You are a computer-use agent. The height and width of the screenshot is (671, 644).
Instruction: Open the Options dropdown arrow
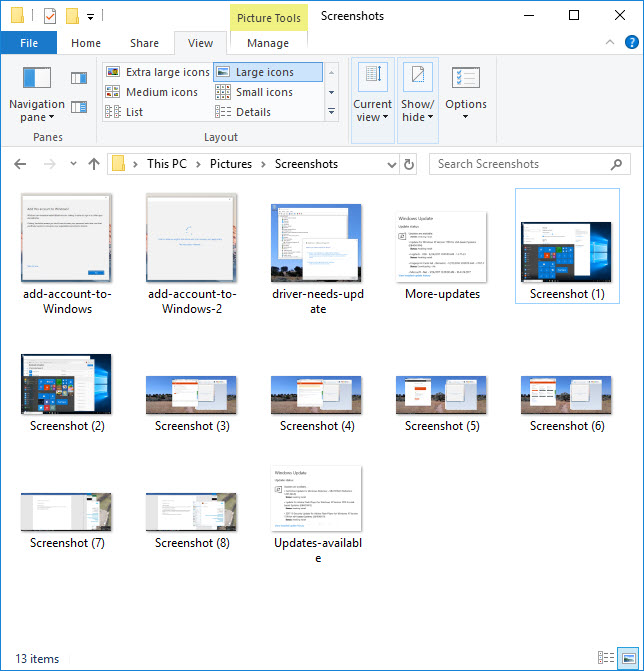466,116
